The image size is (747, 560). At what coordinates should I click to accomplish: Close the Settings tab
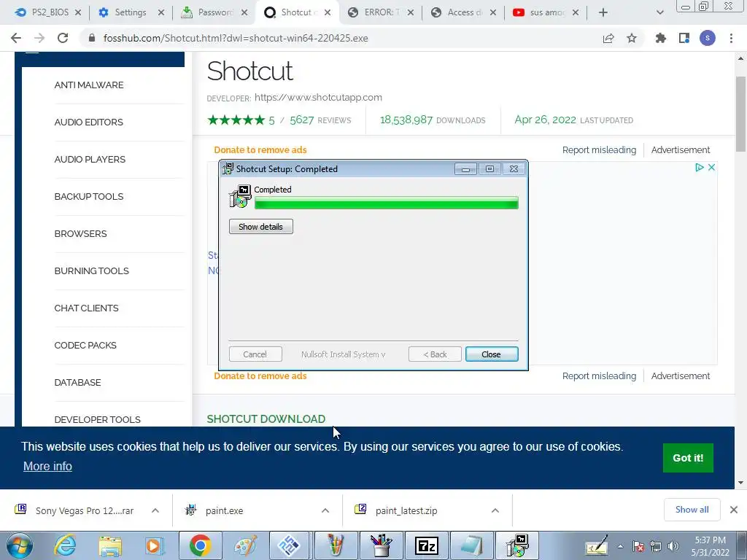point(161,12)
